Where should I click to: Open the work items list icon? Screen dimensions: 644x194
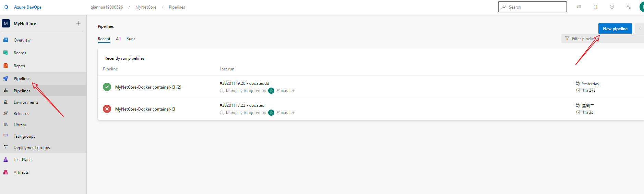579,7
